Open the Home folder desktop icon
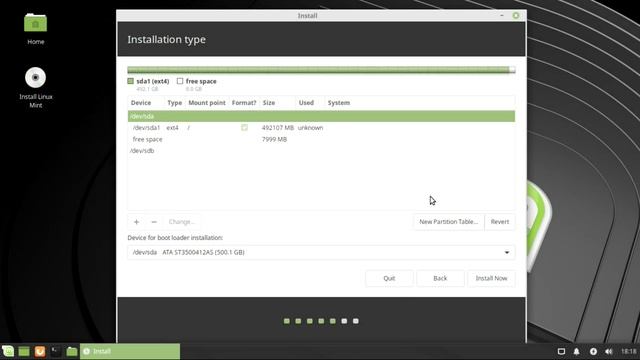The image size is (640, 360). (x=36, y=29)
